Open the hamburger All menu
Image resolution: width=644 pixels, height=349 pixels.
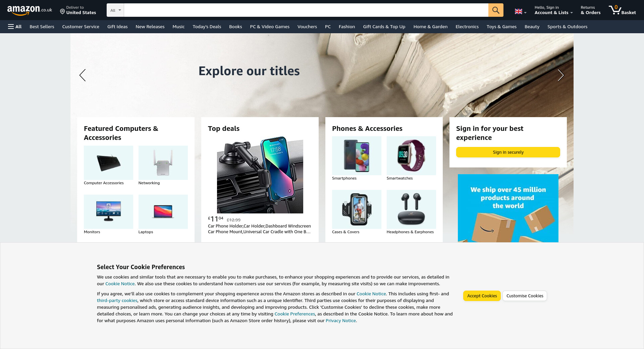coord(15,27)
